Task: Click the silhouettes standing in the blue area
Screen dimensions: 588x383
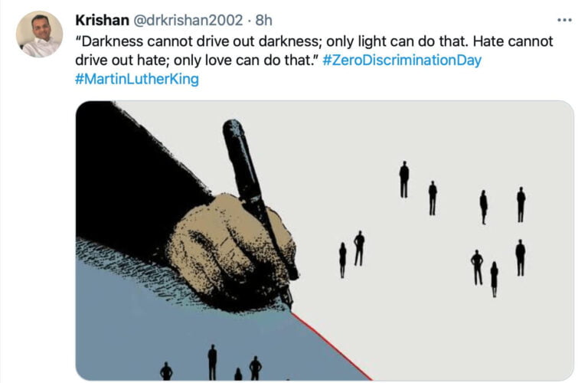Action: [x=211, y=362]
